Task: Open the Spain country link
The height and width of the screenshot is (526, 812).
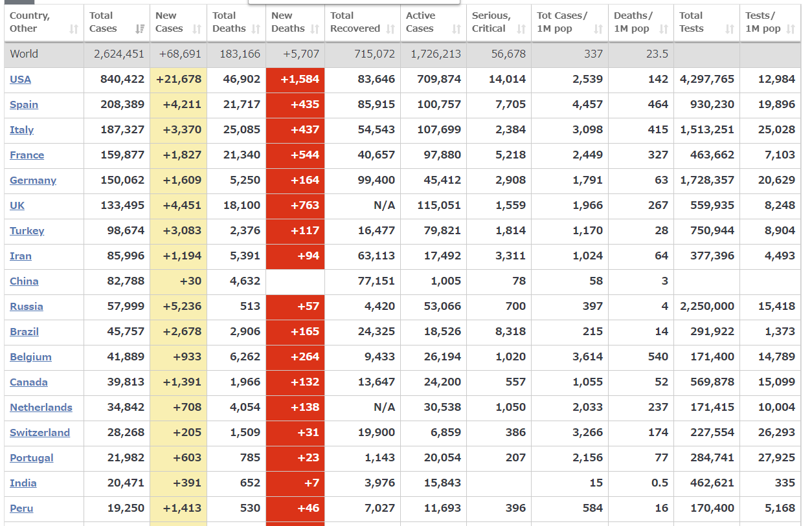Action: pos(24,104)
